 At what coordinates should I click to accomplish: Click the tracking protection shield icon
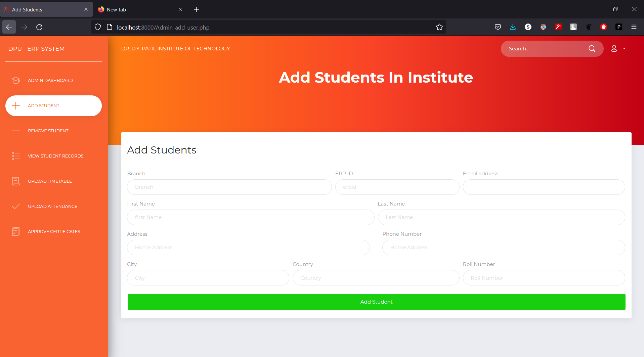[x=98, y=27]
